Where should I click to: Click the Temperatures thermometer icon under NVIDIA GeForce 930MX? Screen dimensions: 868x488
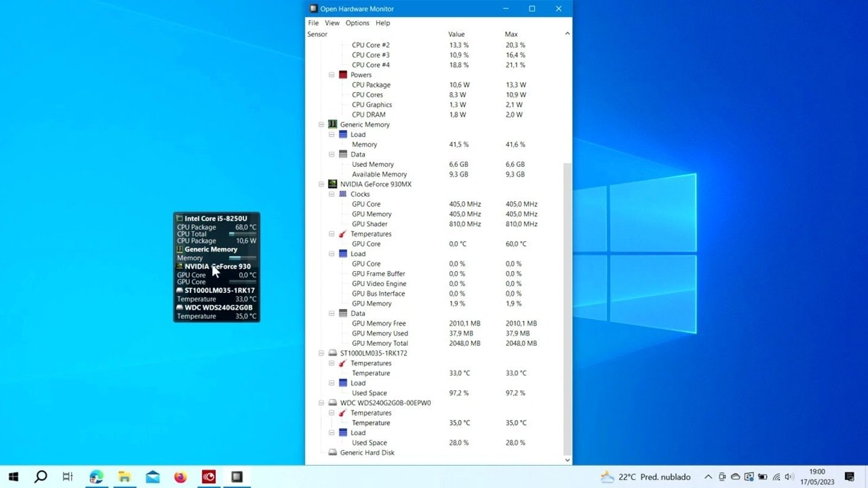click(343, 234)
